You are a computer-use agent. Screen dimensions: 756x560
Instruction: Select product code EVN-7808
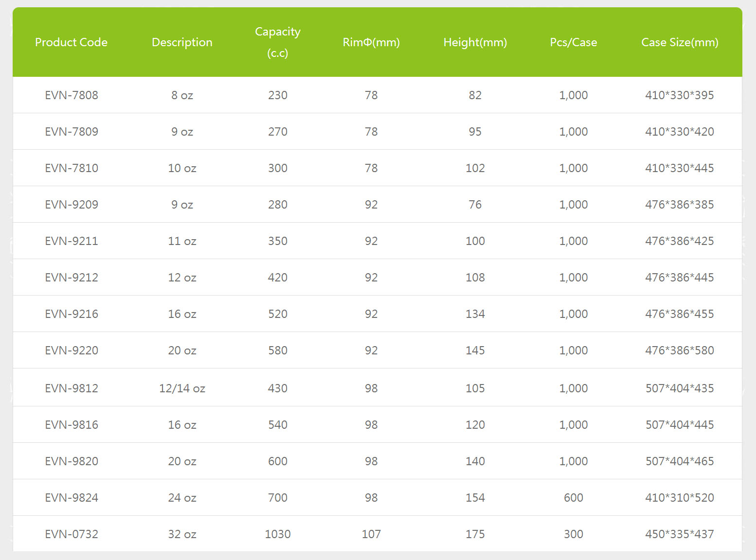point(72,95)
